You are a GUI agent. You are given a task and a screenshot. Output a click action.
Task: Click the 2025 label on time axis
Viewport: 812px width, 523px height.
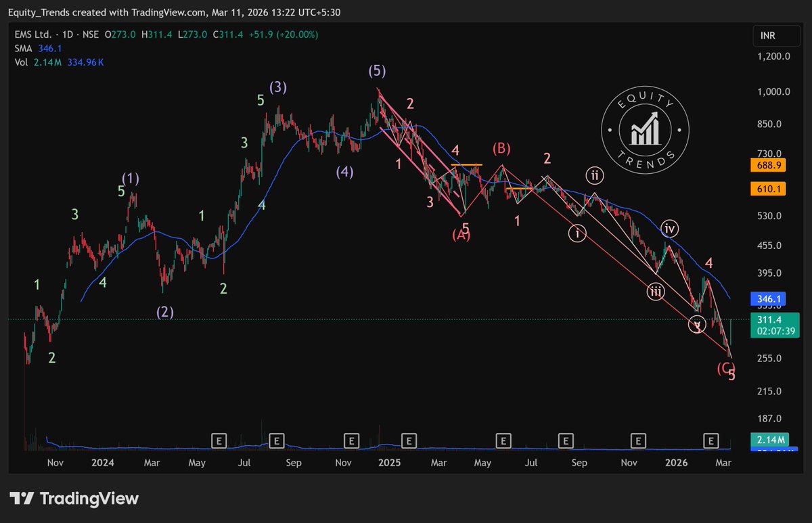coord(390,463)
